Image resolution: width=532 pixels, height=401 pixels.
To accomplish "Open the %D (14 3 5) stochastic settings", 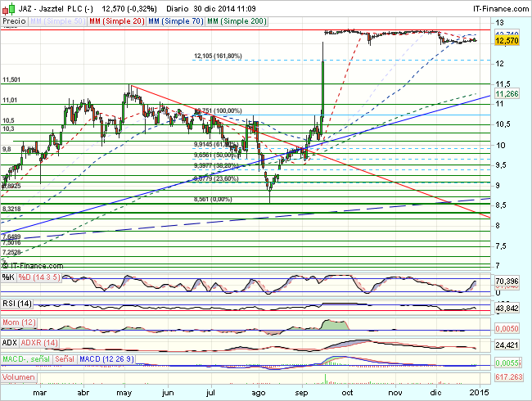I will pos(40,277).
